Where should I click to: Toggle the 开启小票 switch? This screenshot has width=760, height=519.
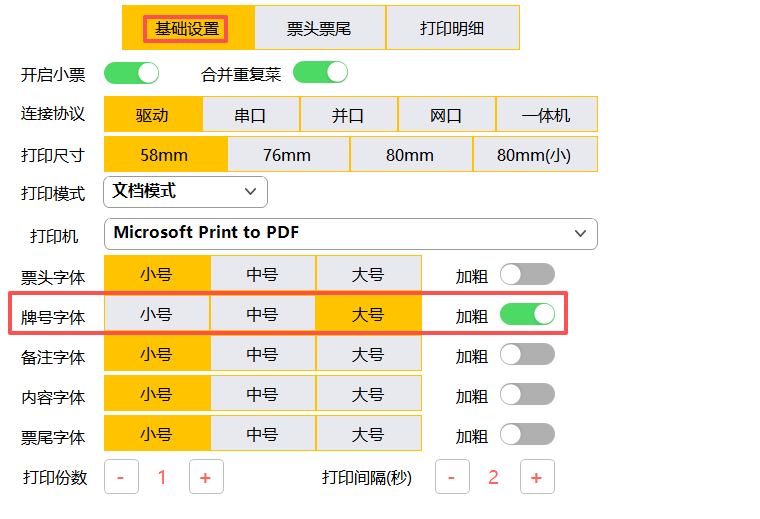click(132, 73)
